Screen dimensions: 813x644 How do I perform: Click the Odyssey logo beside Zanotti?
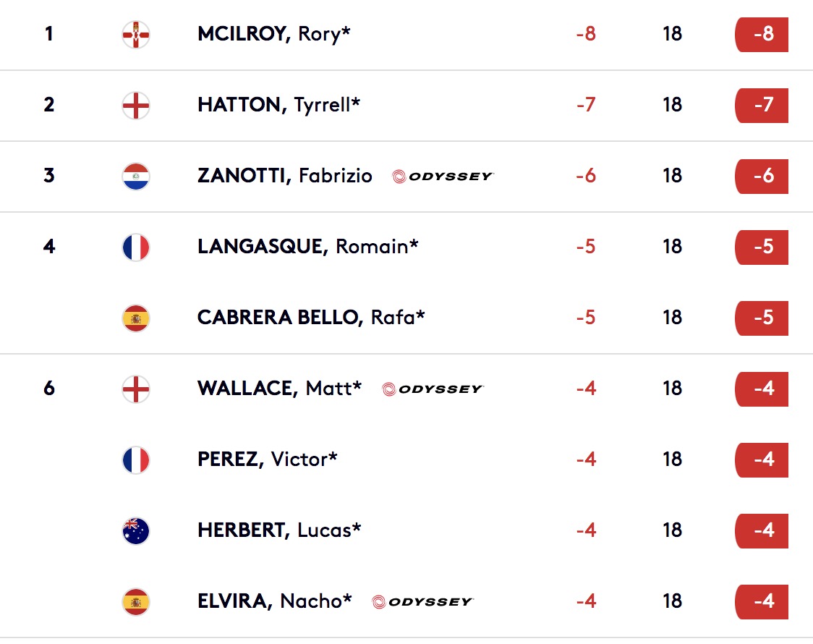tap(443, 177)
